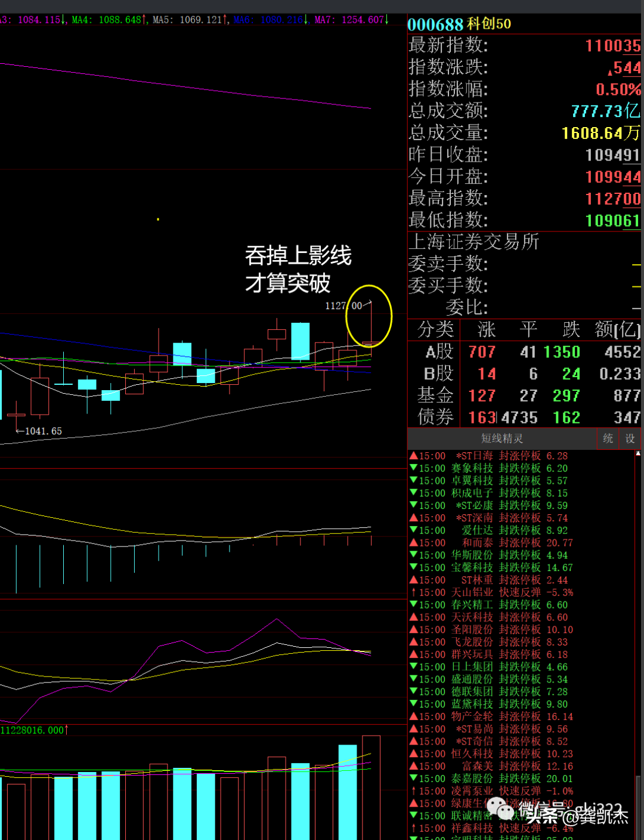Click the MA4: 1088.648 indicator label
Screen dimensions: 644x840
point(109,20)
